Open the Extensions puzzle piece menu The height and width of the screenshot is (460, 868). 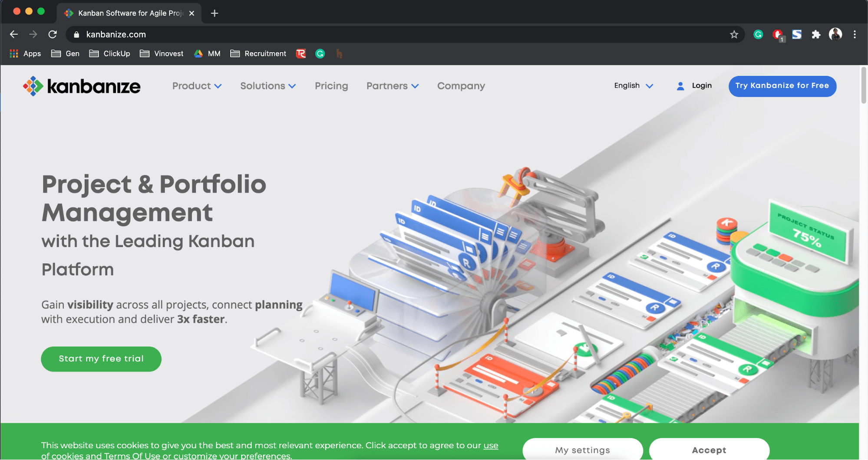click(816, 34)
